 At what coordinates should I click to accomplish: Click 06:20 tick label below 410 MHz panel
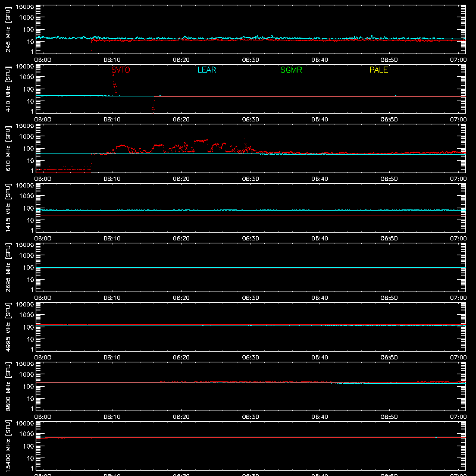(181, 120)
